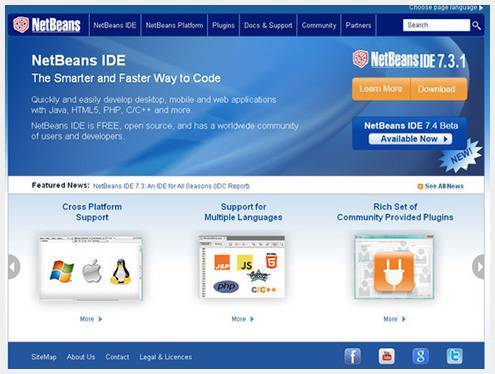Viewport: 495px width, 374px height.
Task: Open the YouTube icon in the footer
Action: [387, 356]
